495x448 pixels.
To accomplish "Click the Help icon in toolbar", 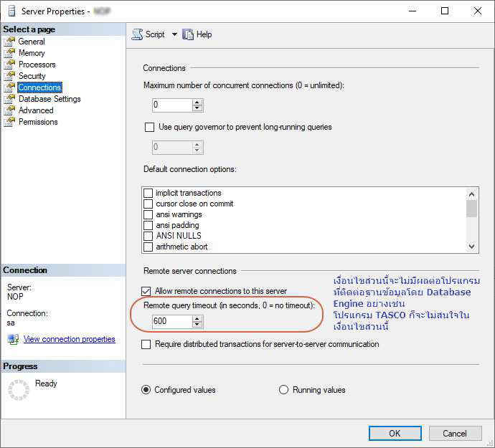I will [188, 34].
